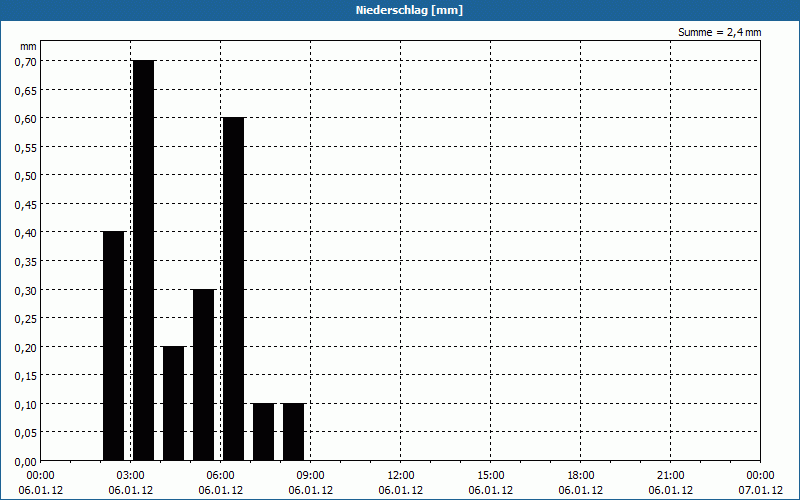Click the 0,45 y-axis label

click(26, 205)
